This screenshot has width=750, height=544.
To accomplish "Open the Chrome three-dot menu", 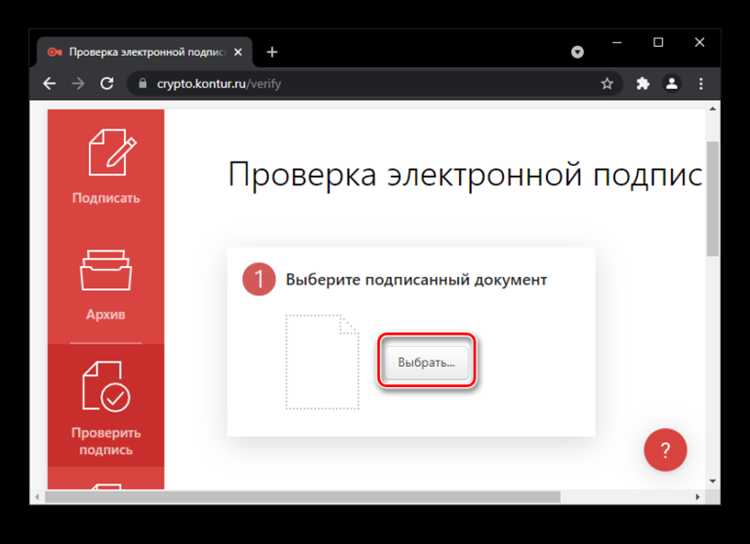I will click(701, 84).
